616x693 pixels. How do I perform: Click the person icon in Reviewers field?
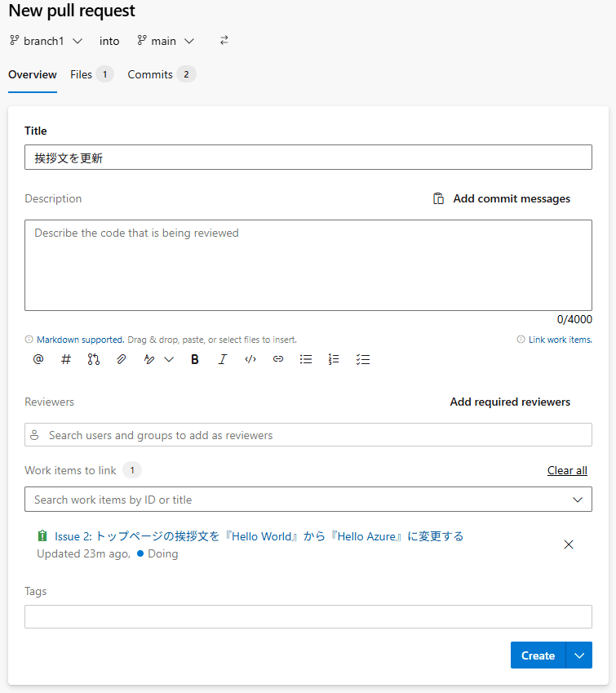tap(34, 435)
